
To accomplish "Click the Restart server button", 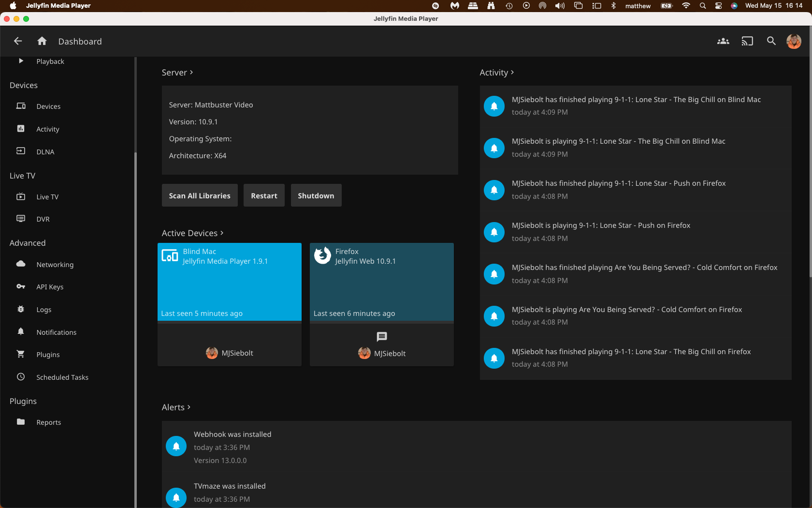I will click(x=264, y=195).
